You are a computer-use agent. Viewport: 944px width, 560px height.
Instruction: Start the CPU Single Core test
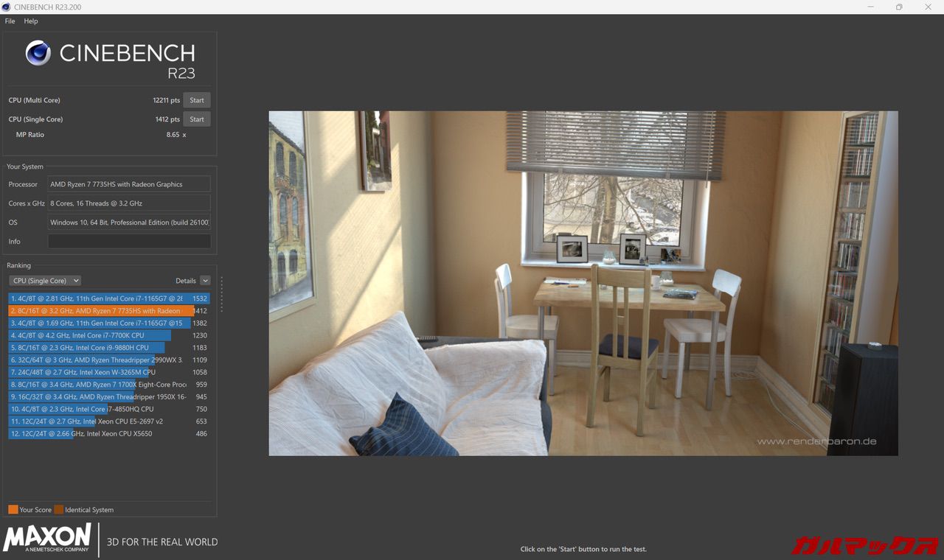(196, 119)
